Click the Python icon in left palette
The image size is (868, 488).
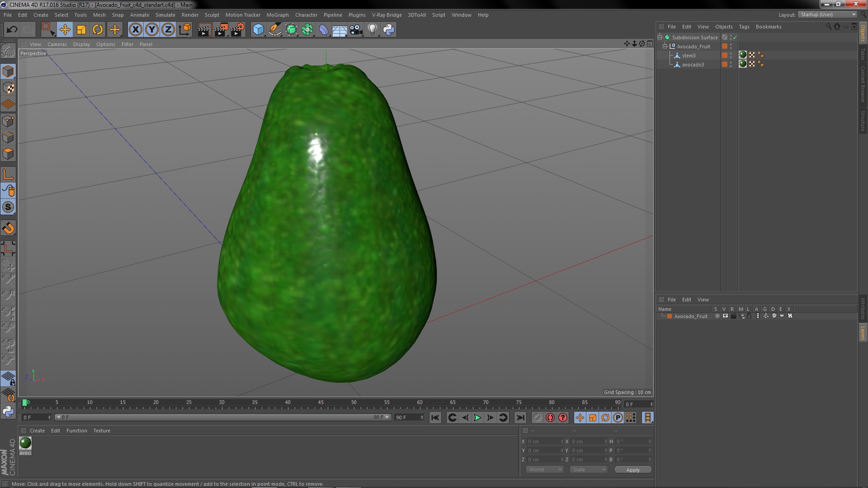(x=8, y=411)
